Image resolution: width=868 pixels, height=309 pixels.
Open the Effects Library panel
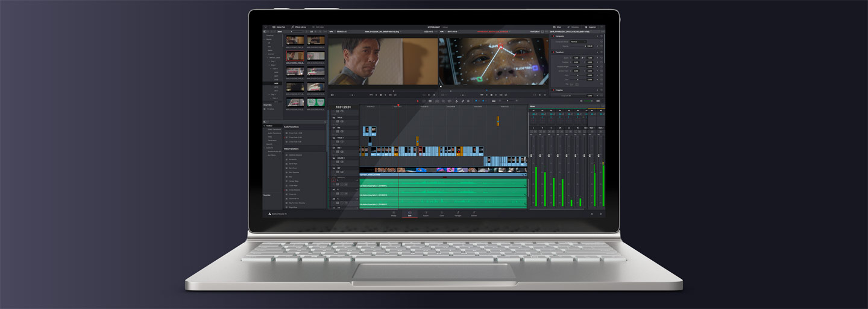[x=299, y=27]
